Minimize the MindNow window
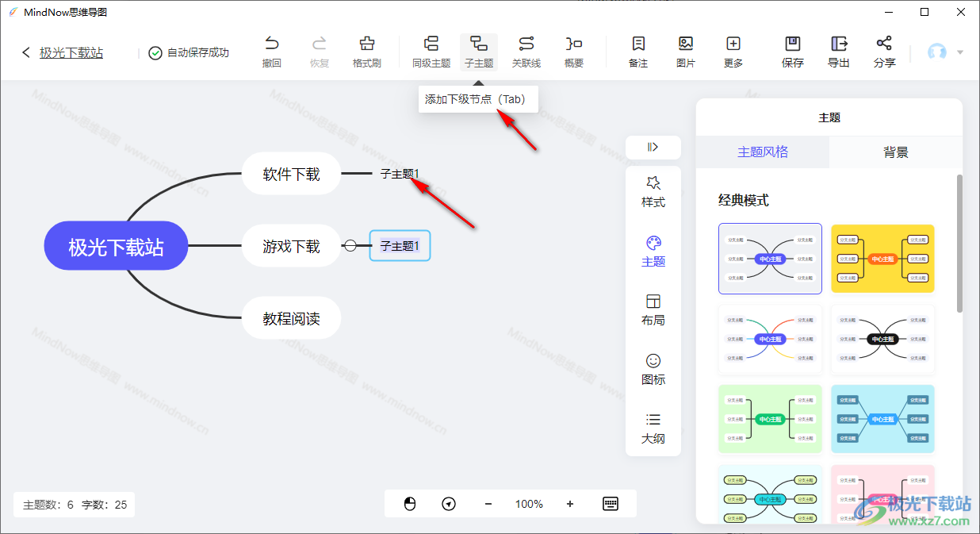 click(887, 12)
